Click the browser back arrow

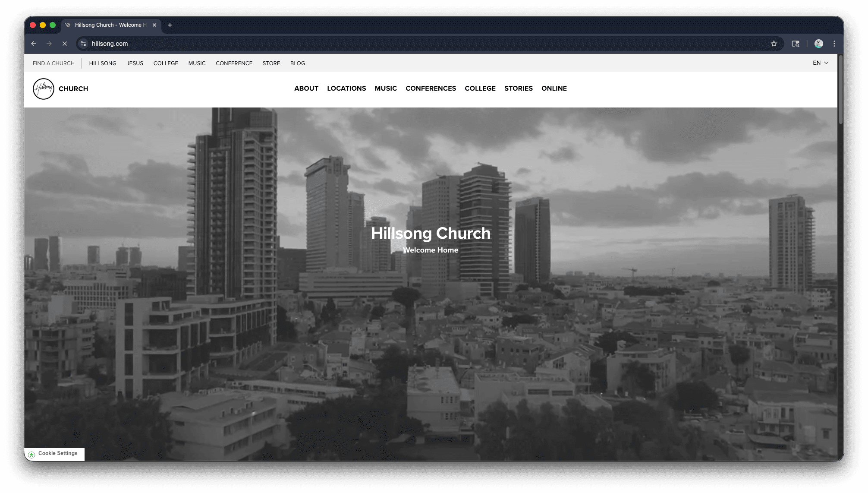coord(34,44)
